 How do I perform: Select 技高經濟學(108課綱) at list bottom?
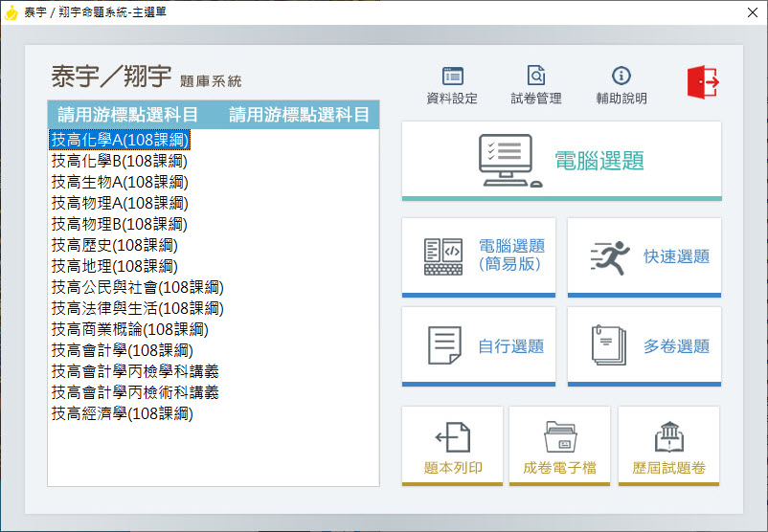click(122, 413)
